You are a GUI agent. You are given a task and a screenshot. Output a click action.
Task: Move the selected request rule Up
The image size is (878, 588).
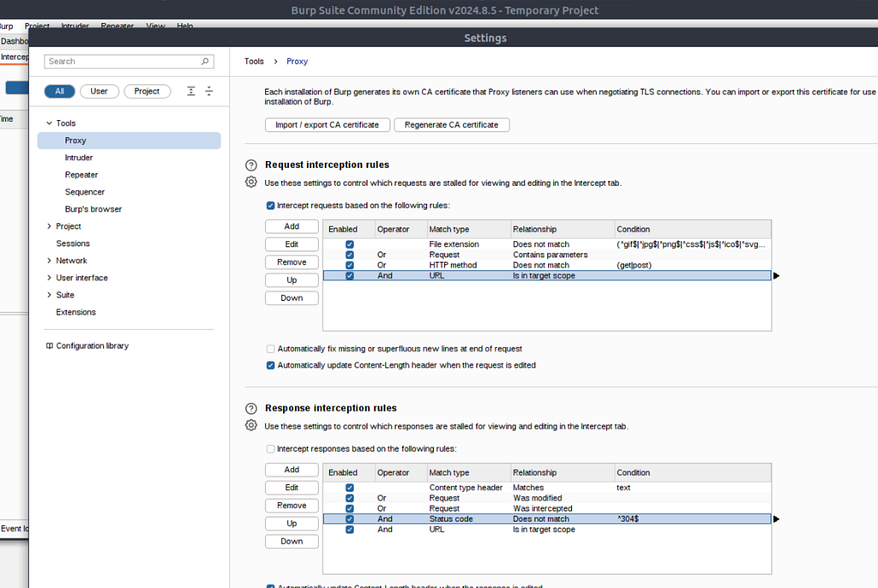[x=292, y=280]
